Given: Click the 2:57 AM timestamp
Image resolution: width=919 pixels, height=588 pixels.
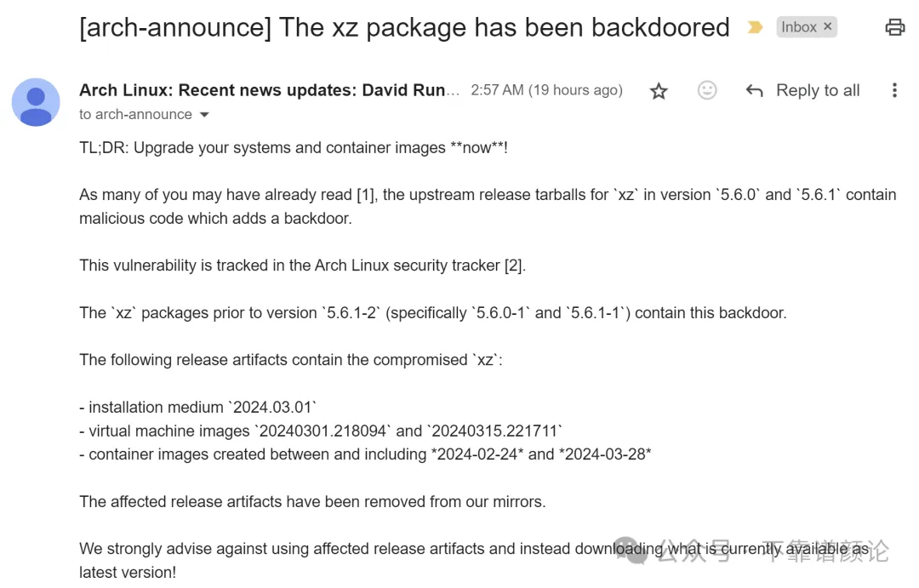Looking at the screenshot, I should coord(546,90).
